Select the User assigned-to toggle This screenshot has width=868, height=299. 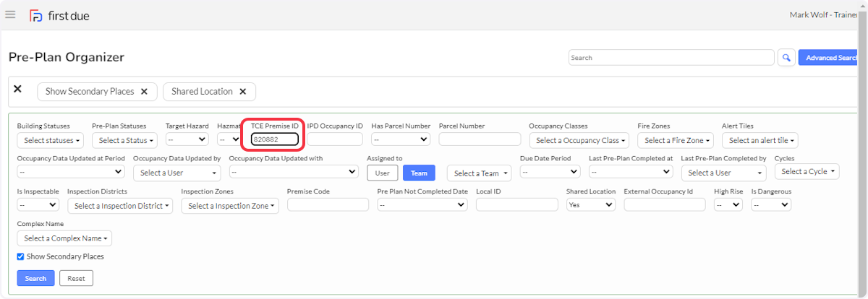point(383,173)
